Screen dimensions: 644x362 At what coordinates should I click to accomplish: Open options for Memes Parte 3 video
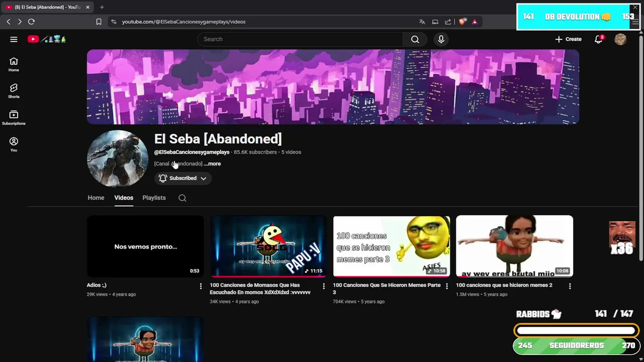coord(446,286)
